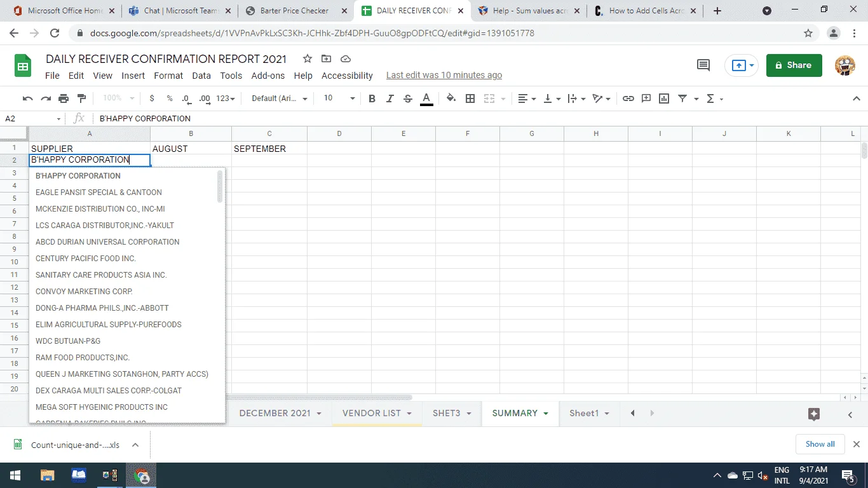Format selection as currency
This screenshot has width=868, height=488.
pyautogui.click(x=152, y=98)
